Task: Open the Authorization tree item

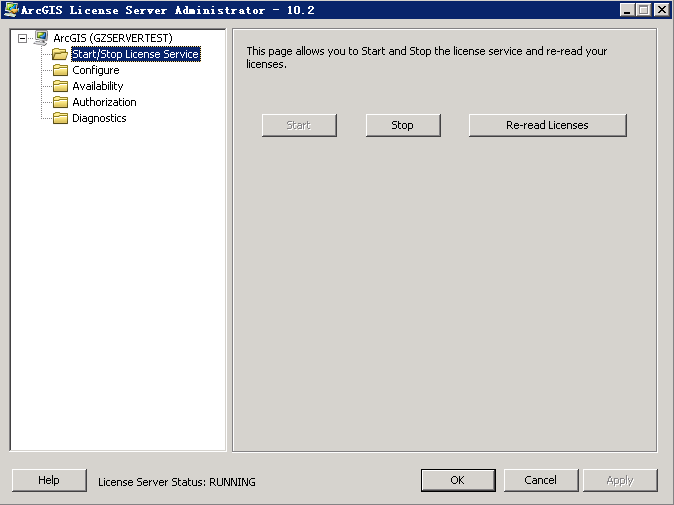Action: [x=104, y=102]
